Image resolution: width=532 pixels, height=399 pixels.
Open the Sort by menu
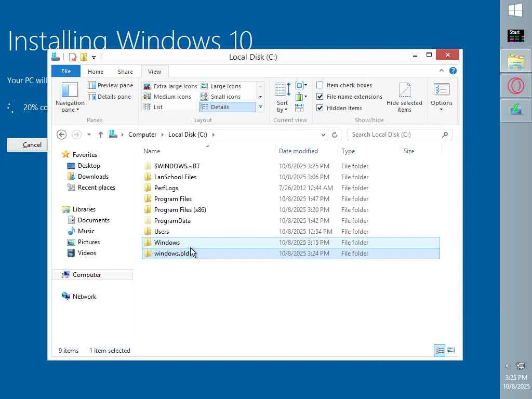point(282,97)
